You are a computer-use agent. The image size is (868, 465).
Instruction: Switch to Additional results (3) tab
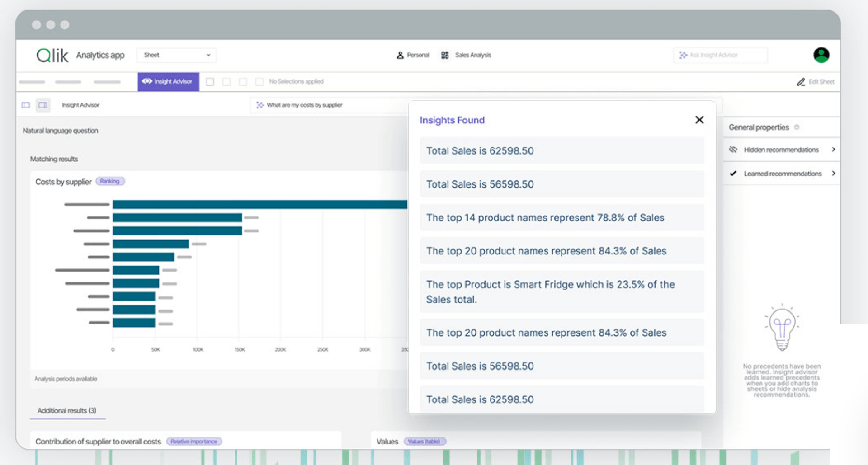(x=67, y=410)
